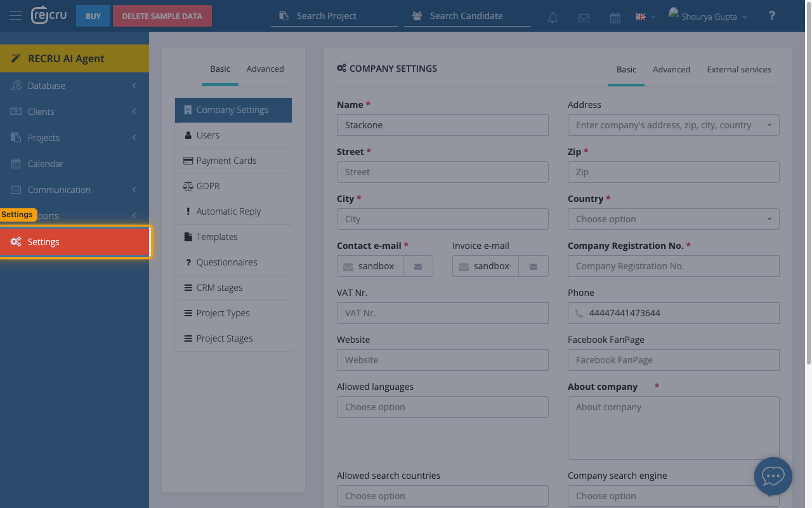Click the Search Candidate people icon

click(x=417, y=16)
